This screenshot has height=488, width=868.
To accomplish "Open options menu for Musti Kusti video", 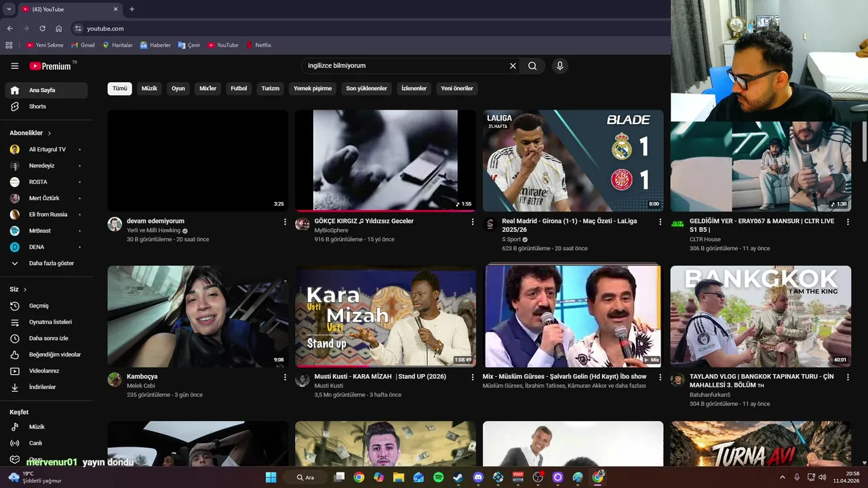I will [473, 377].
